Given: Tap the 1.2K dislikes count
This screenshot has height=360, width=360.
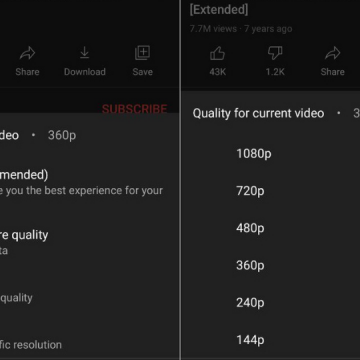Looking at the screenshot, I should (x=275, y=72).
